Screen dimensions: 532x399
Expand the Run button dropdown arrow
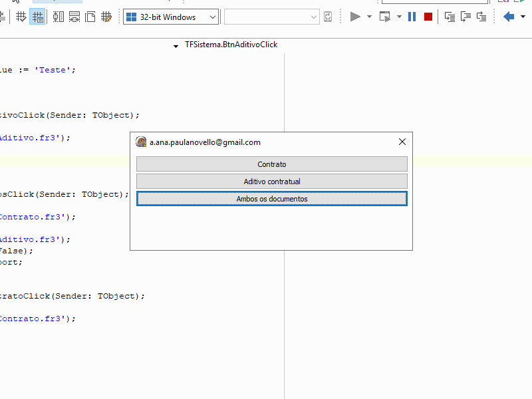370,17
